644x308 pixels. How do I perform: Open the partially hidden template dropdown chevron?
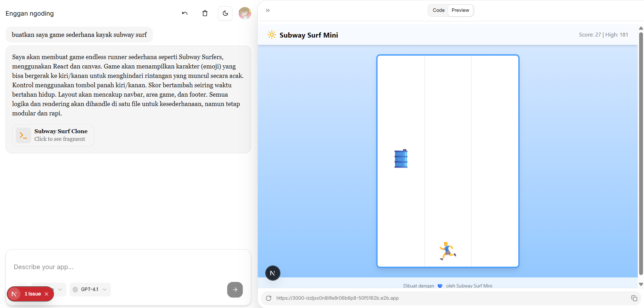click(x=60, y=290)
